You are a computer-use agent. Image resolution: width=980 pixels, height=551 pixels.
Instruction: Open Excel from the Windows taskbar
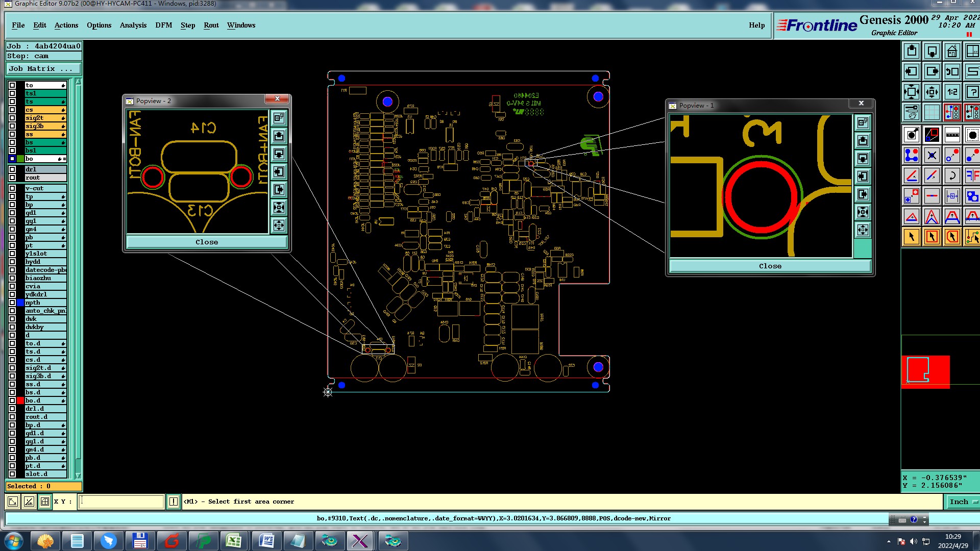[234, 541]
